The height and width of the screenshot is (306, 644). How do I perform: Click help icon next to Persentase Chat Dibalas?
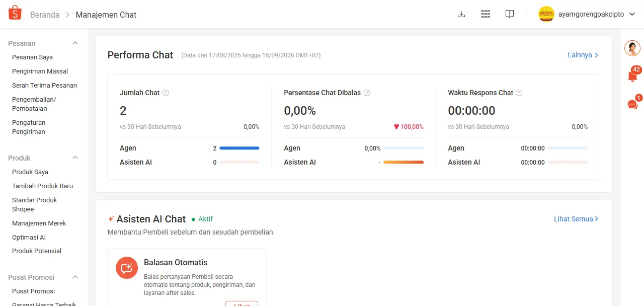(367, 93)
